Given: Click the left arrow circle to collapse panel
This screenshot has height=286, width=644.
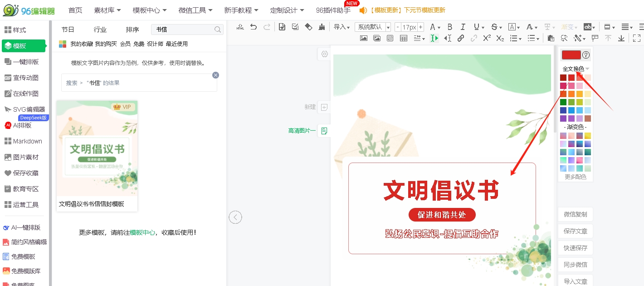Looking at the screenshot, I should click(235, 217).
